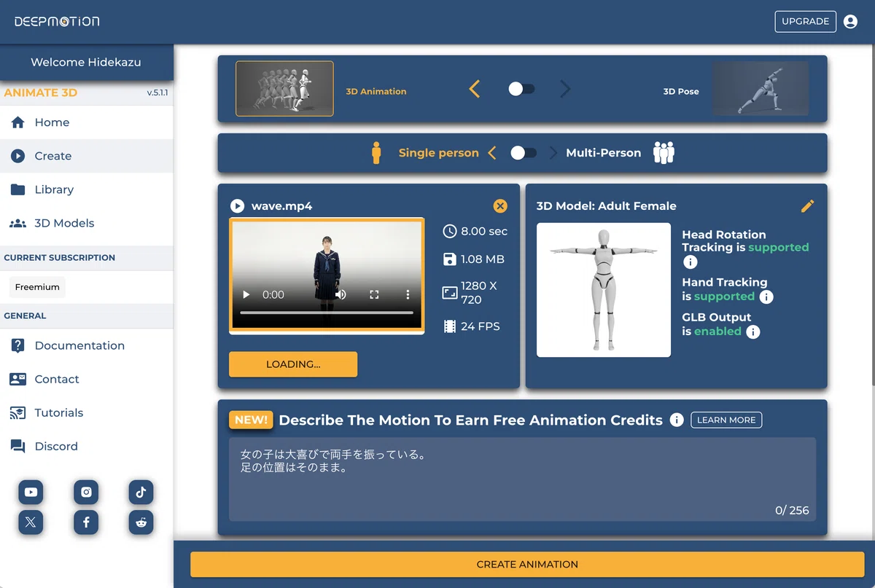Select the 3D Animation thumbnail
The width and height of the screenshot is (875, 588).
[284, 89]
